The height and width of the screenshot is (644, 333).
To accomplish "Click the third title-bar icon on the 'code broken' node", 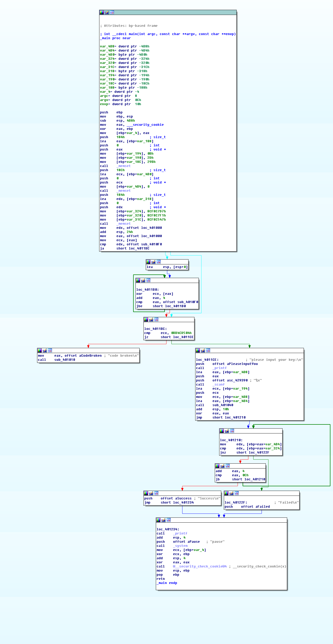I will 50,350.
